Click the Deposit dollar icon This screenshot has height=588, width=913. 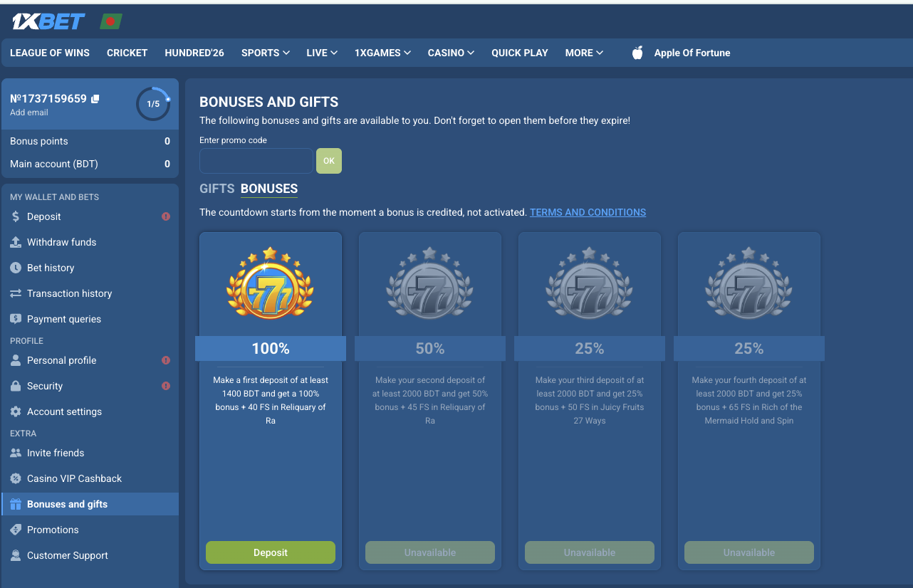click(16, 216)
